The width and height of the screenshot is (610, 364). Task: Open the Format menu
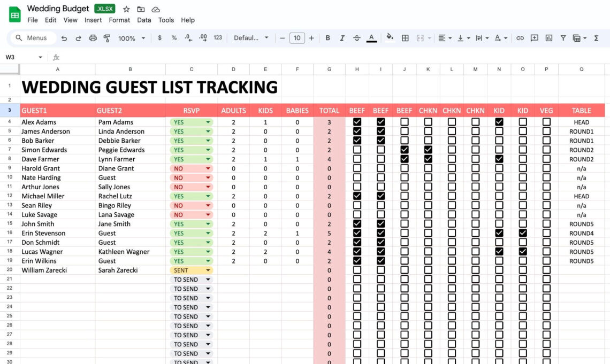coord(119,20)
